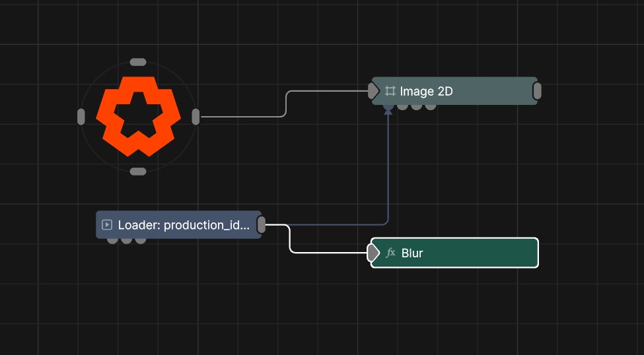The image size is (644, 355).
Task: Click the middle bottom port under Loader node
Action: 126,240
